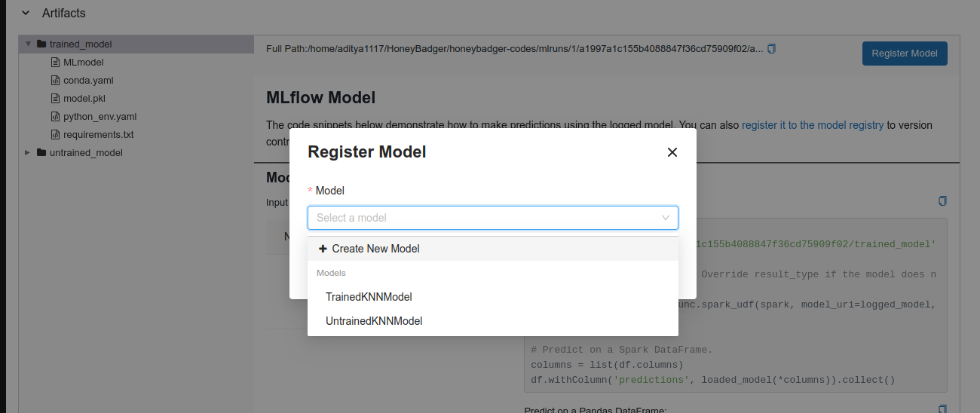The height and width of the screenshot is (413, 980).
Task: Click the Full Path text
Action: tap(515, 49)
